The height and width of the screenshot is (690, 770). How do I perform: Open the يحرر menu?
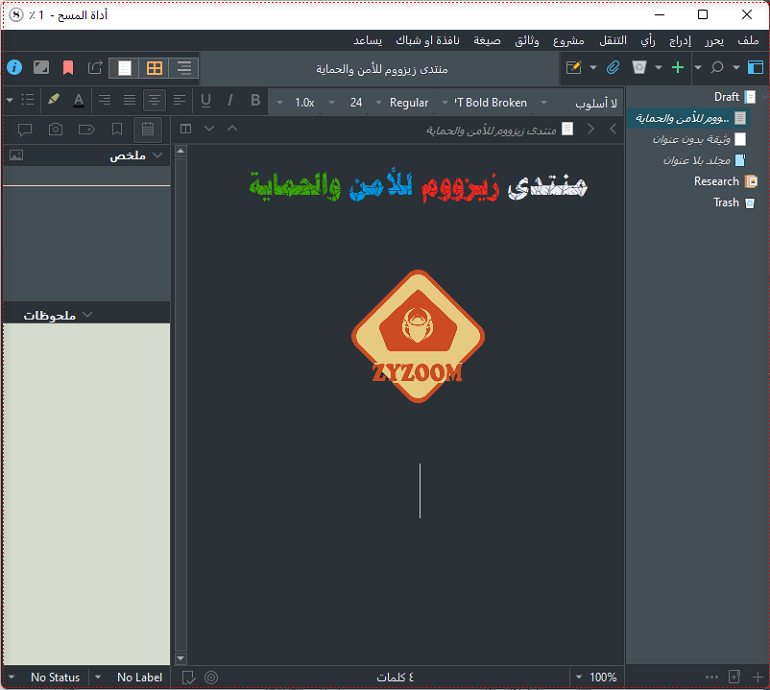(x=715, y=41)
